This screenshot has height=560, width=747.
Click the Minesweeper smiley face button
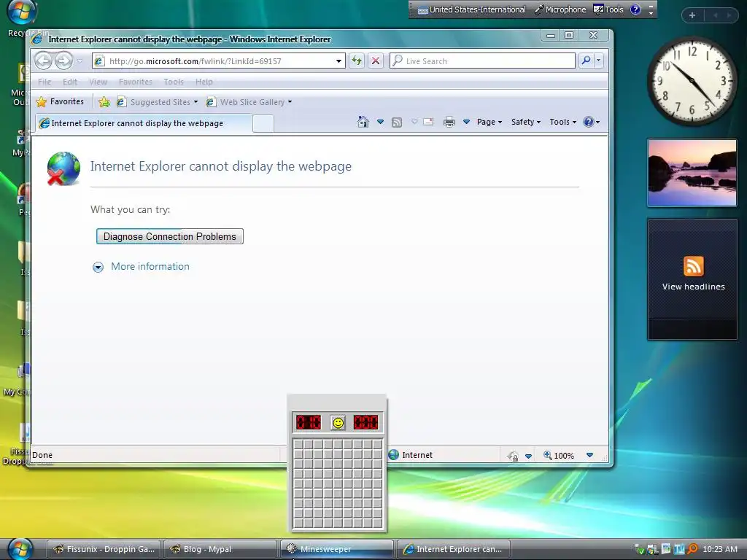point(338,422)
